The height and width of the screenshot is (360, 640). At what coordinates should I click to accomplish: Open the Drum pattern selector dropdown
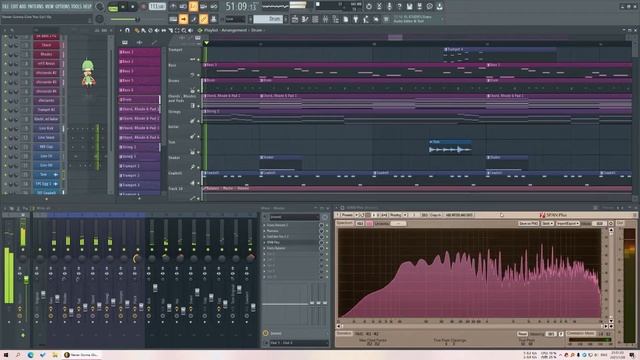pyautogui.click(x=268, y=19)
